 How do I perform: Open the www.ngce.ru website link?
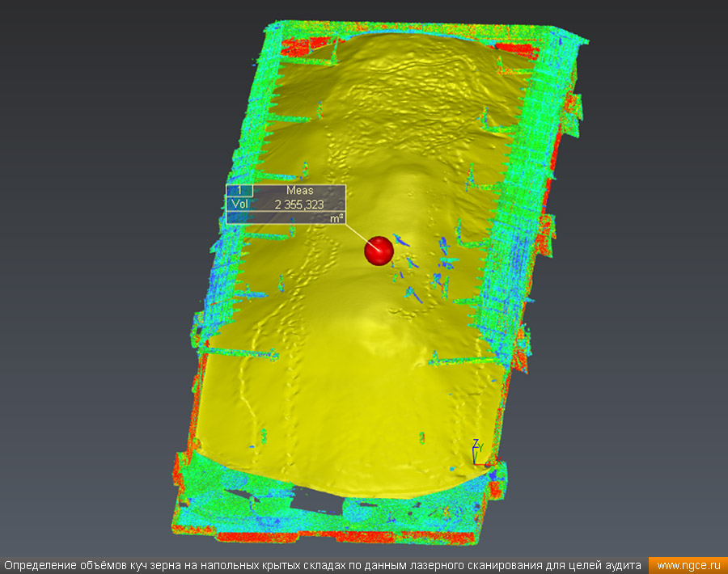[688, 565]
